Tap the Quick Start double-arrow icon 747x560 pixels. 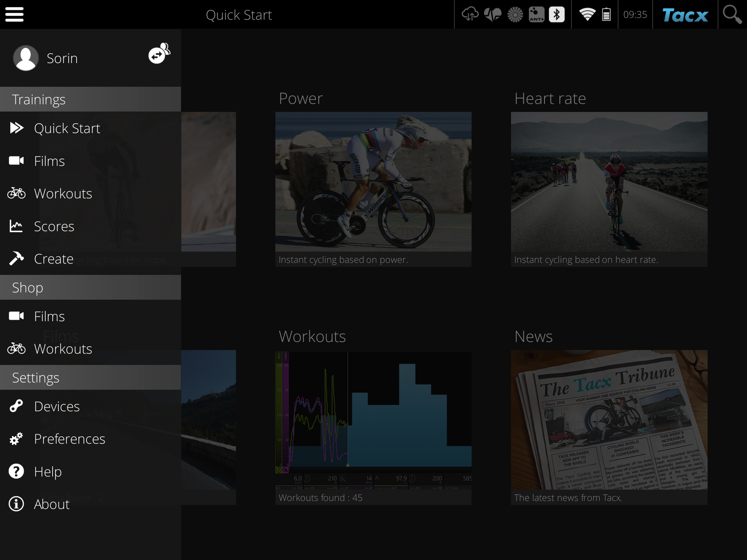click(17, 128)
